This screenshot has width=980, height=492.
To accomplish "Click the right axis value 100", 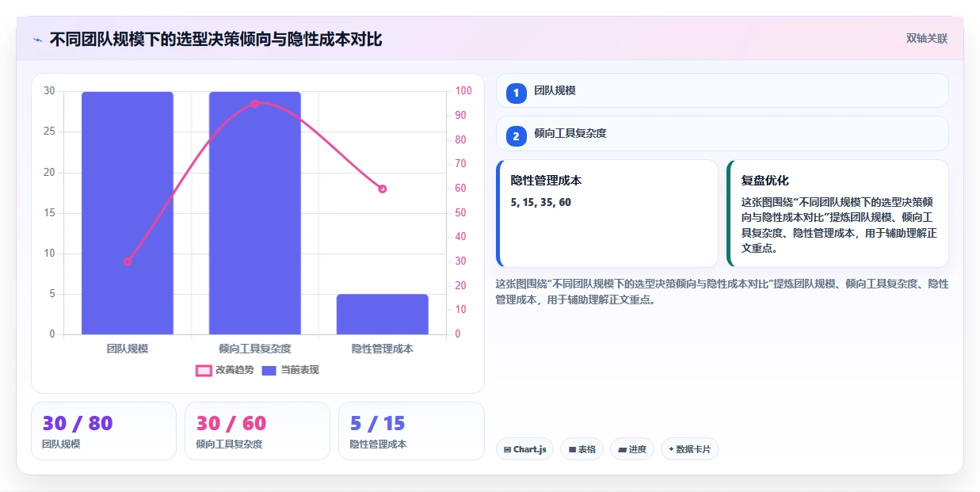I will [x=463, y=91].
